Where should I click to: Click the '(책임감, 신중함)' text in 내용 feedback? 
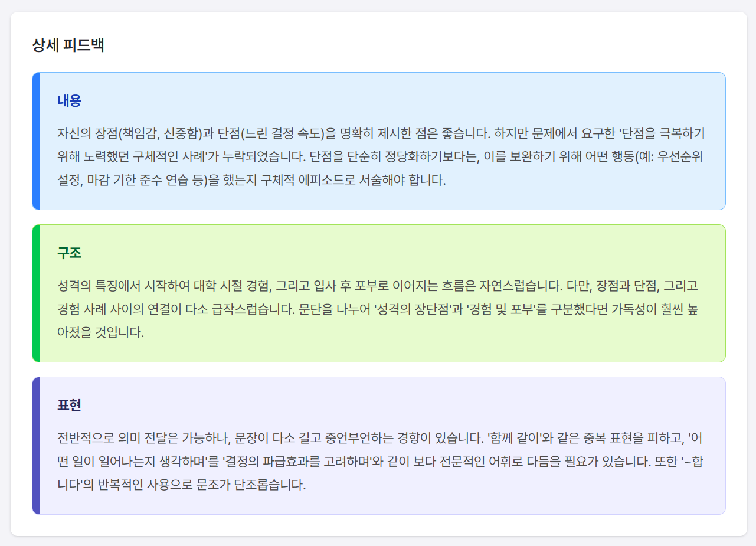(x=159, y=133)
